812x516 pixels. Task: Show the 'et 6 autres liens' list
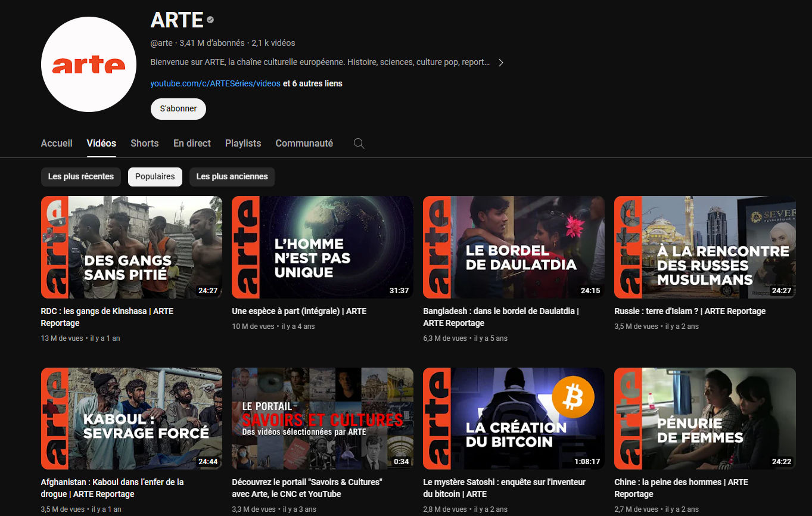point(313,83)
